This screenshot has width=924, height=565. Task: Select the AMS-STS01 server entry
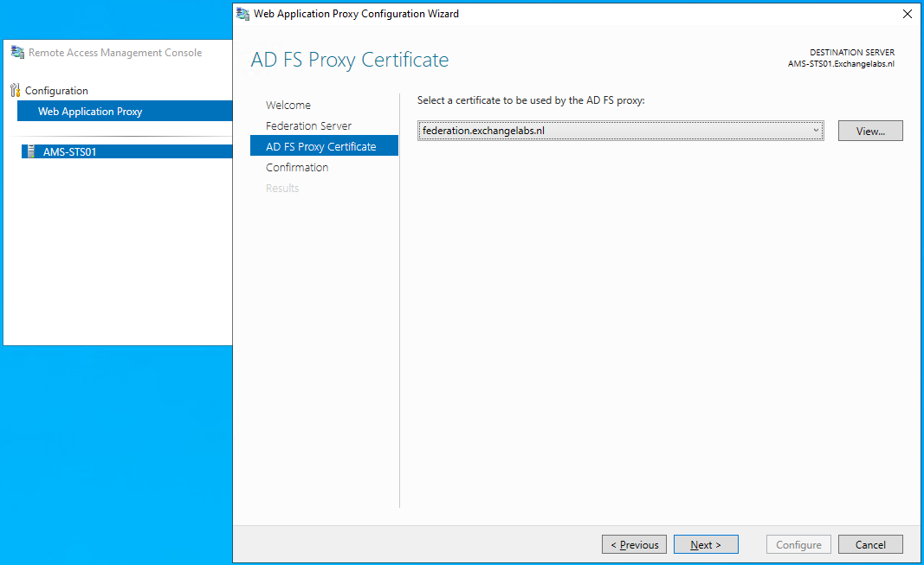(69, 151)
